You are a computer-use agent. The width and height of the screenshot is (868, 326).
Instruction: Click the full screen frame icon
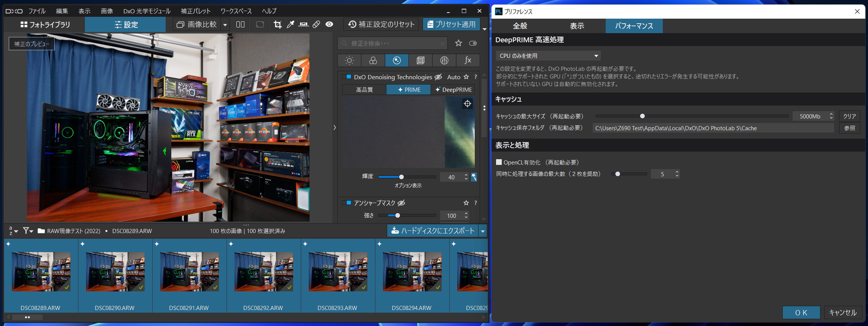click(x=260, y=24)
